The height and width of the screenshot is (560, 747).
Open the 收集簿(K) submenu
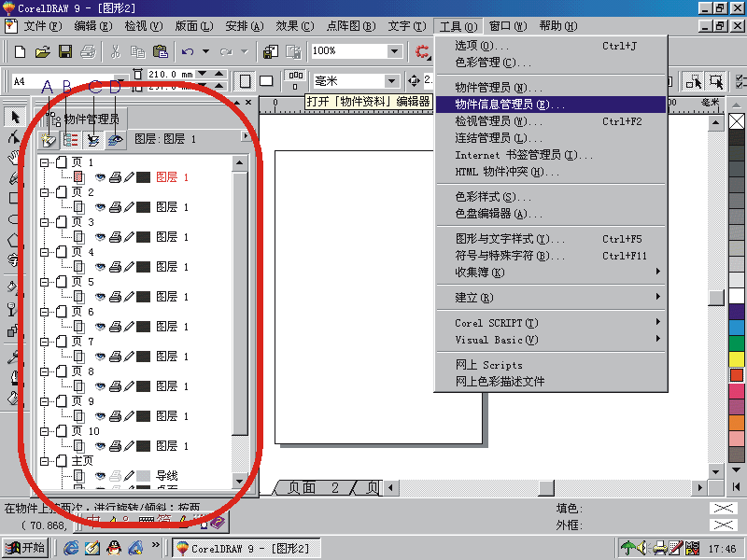pos(550,273)
